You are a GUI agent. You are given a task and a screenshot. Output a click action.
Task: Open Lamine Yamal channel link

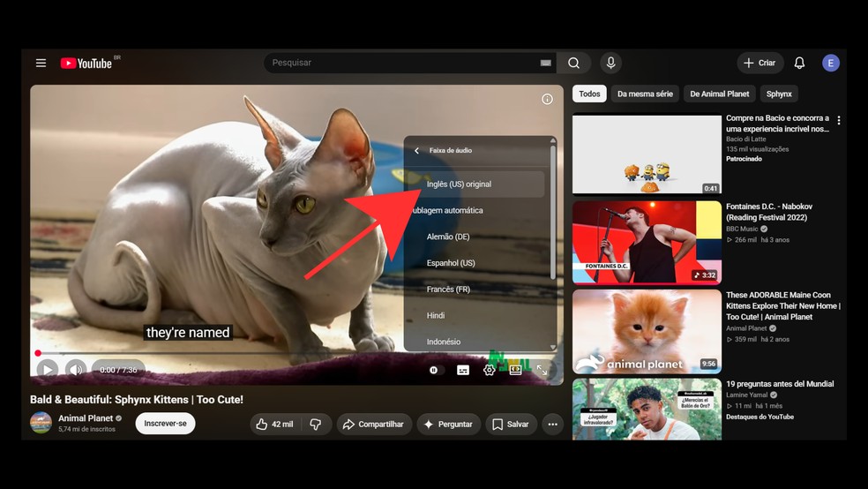coord(747,395)
